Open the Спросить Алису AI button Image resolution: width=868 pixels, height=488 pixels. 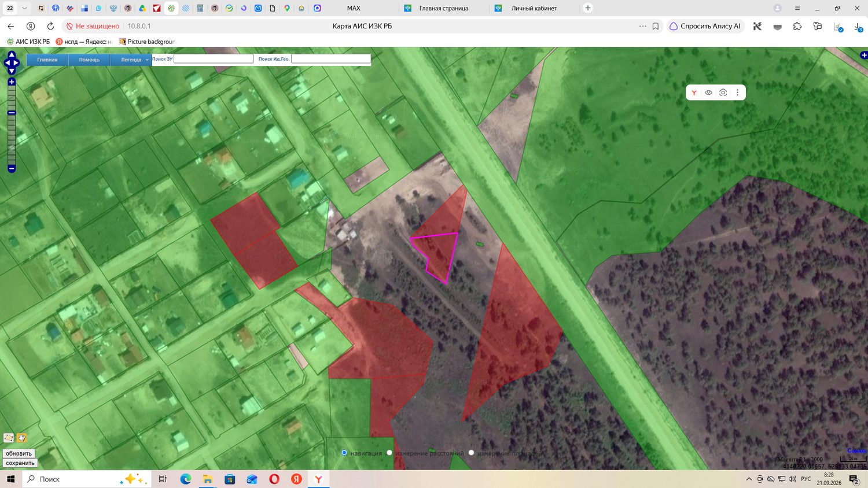point(705,26)
